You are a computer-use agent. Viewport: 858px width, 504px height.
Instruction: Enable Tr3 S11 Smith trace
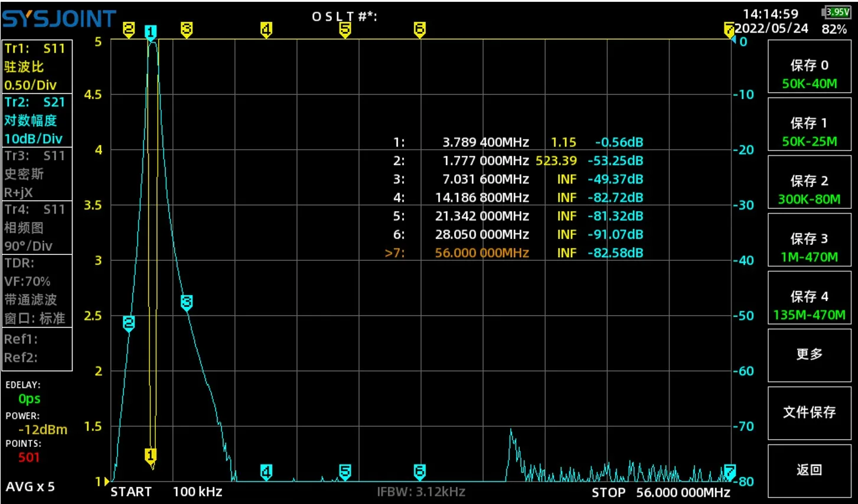pos(37,174)
